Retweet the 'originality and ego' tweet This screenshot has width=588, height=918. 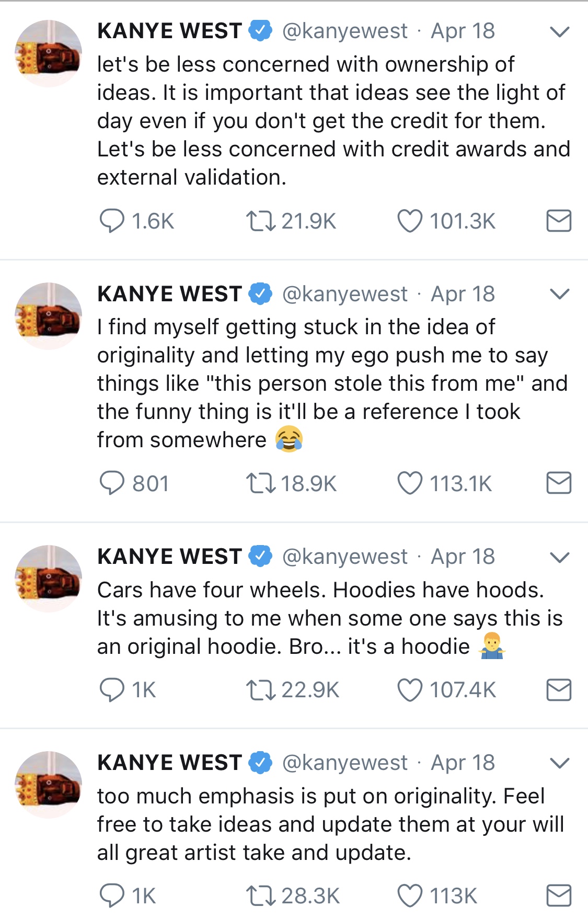pyautogui.click(x=261, y=483)
